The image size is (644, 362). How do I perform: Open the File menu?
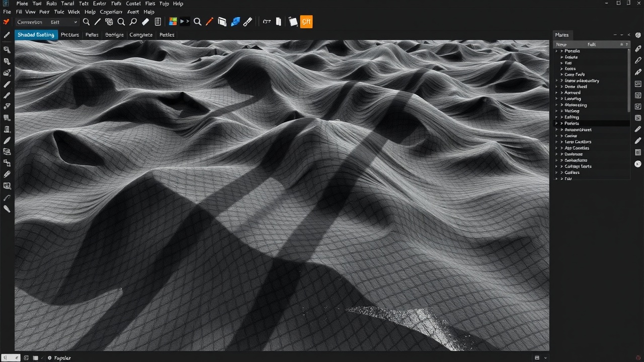pyautogui.click(x=7, y=12)
